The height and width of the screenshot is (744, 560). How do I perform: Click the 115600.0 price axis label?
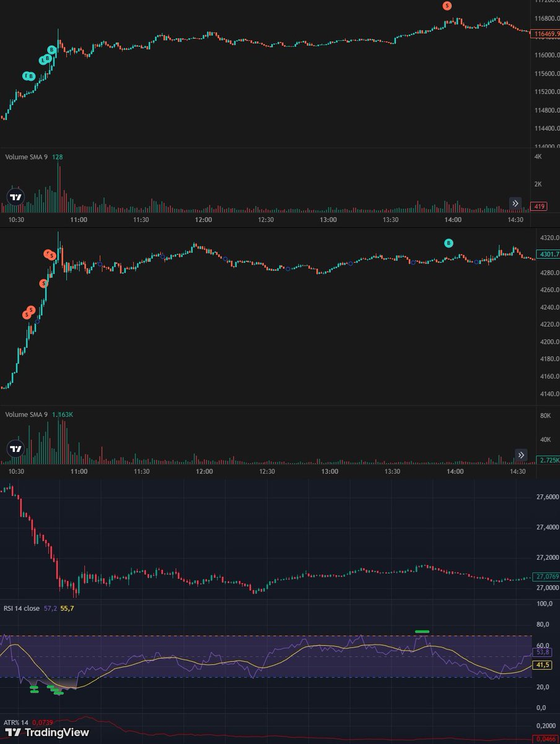[x=548, y=74]
